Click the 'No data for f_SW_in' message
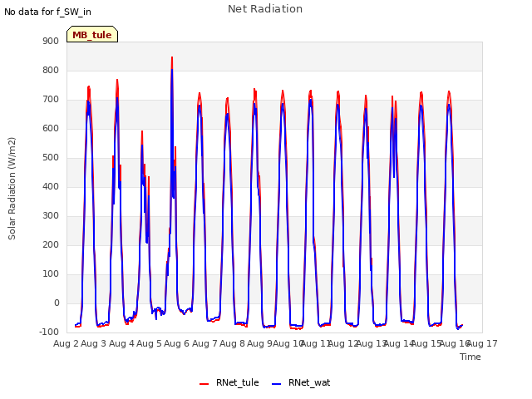The height and width of the screenshot is (399, 532). (47, 12)
